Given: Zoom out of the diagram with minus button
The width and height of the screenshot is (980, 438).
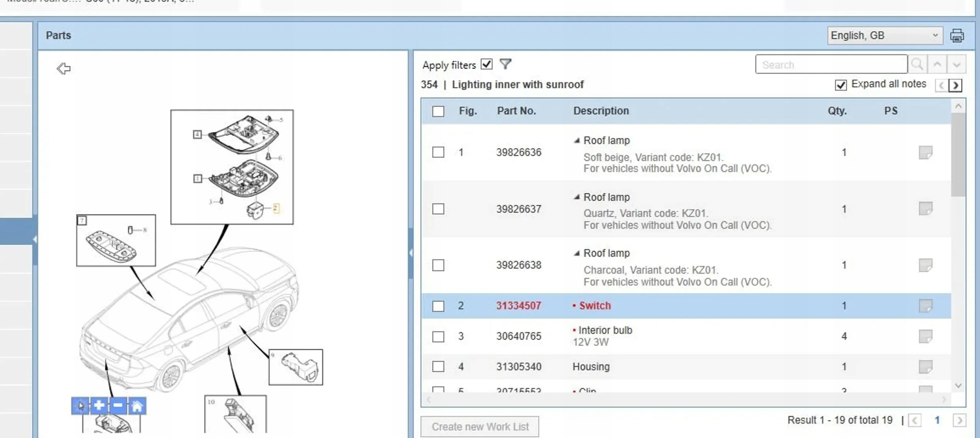Looking at the screenshot, I should click(118, 405).
